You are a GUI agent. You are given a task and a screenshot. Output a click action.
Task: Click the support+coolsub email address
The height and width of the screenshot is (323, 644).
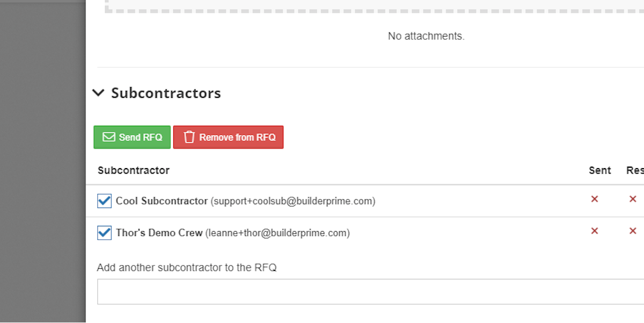click(292, 202)
